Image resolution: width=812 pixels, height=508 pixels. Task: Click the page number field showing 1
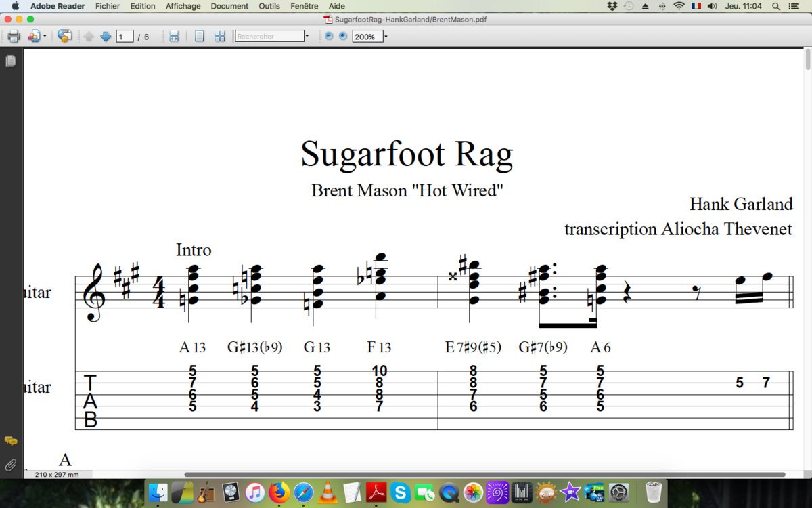click(123, 36)
